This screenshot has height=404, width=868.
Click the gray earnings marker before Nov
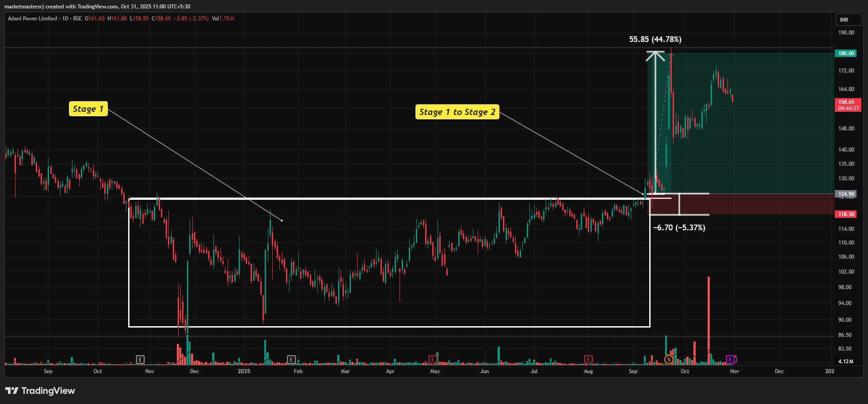coord(140,359)
